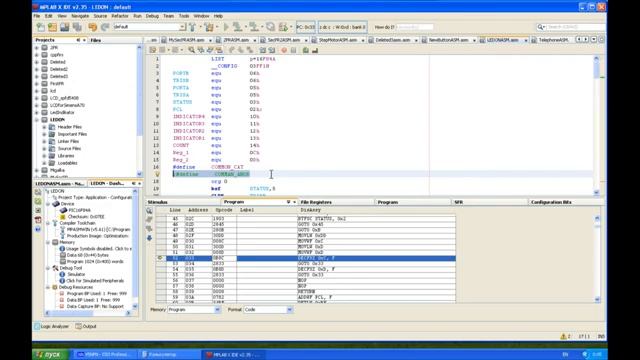640x360 pixels.
Task: Click the Windows Start button
Action: (51, 354)
